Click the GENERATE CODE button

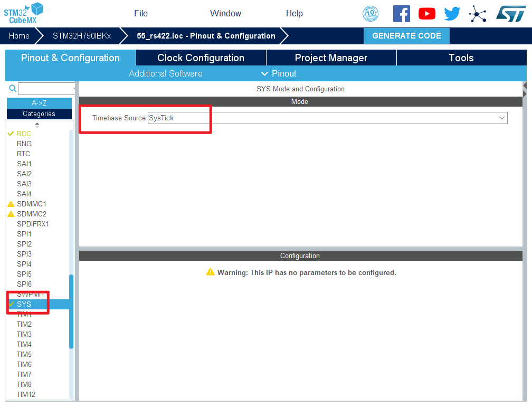[406, 36]
